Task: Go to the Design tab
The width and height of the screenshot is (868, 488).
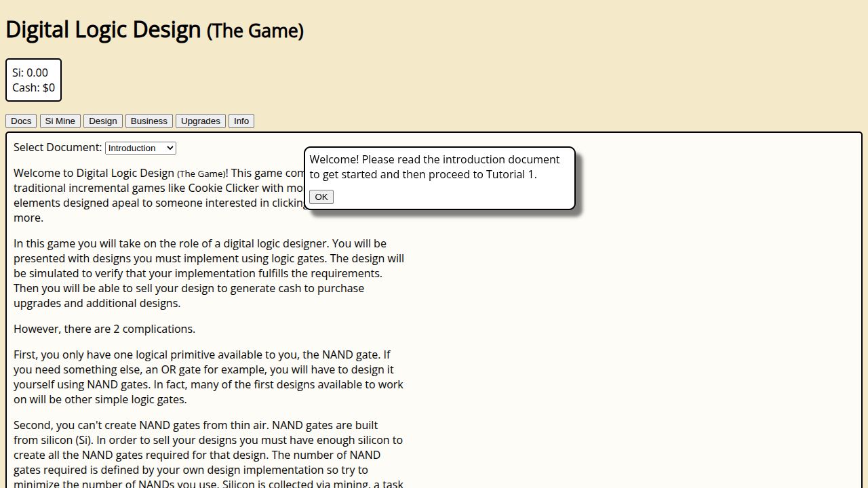Action: (x=103, y=121)
